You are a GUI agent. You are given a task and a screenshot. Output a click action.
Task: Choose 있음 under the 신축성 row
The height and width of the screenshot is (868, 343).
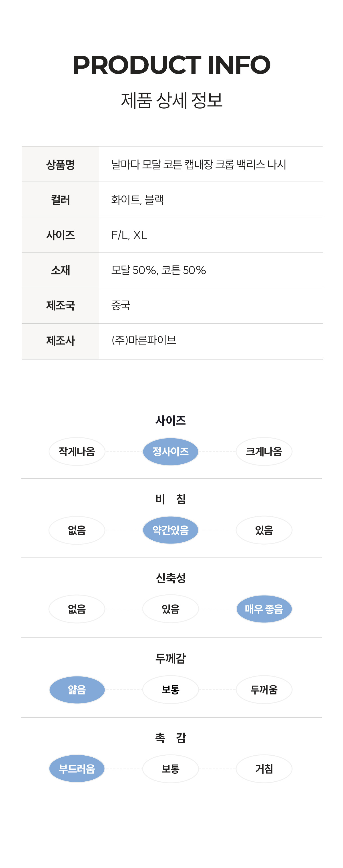[170, 609]
